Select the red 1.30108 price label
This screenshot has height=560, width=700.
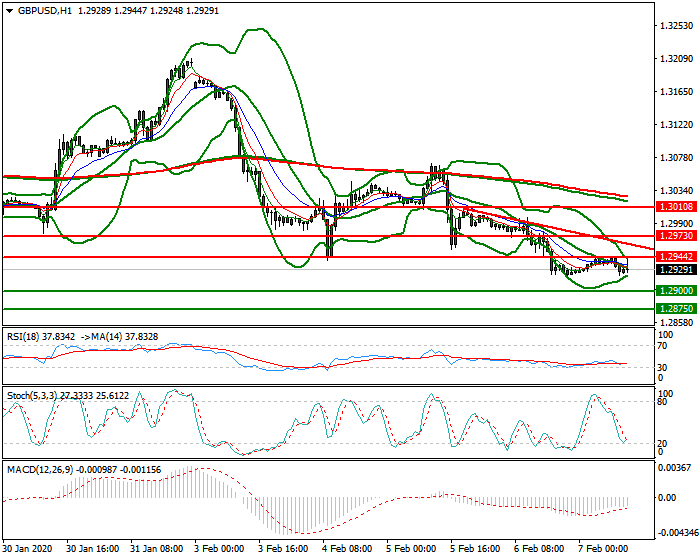coord(671,207)
